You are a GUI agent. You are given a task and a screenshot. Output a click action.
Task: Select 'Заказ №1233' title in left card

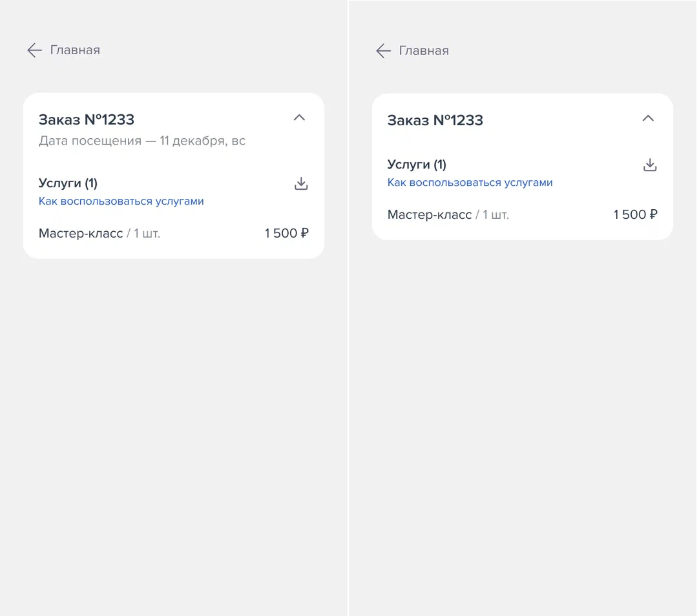(87, 119)
